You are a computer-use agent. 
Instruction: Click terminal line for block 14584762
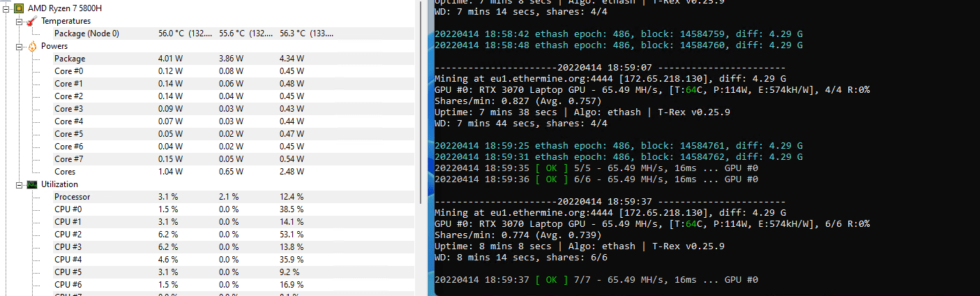pyautogui.click(x=618, y=157)
